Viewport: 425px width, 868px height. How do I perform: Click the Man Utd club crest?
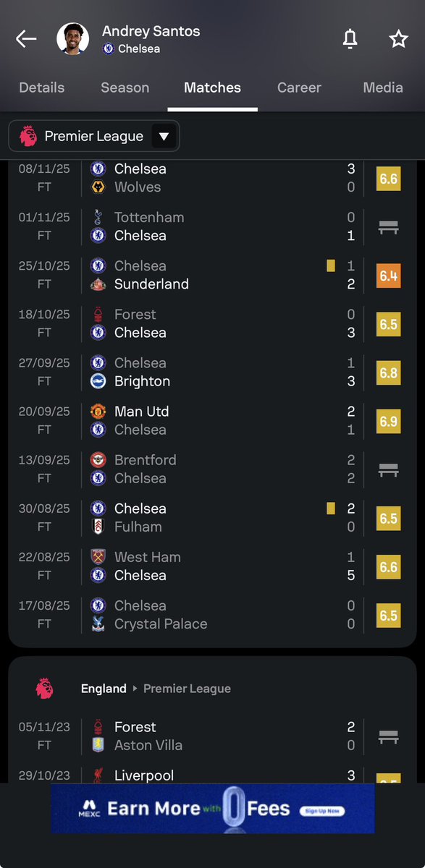[98, 412]
